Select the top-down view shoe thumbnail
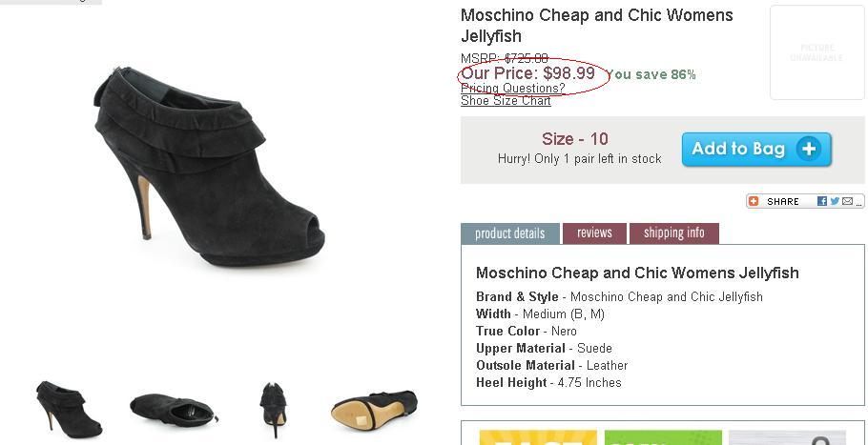This screenshot has height=445, width=868. pyautogui.click(x=174, y=408)
